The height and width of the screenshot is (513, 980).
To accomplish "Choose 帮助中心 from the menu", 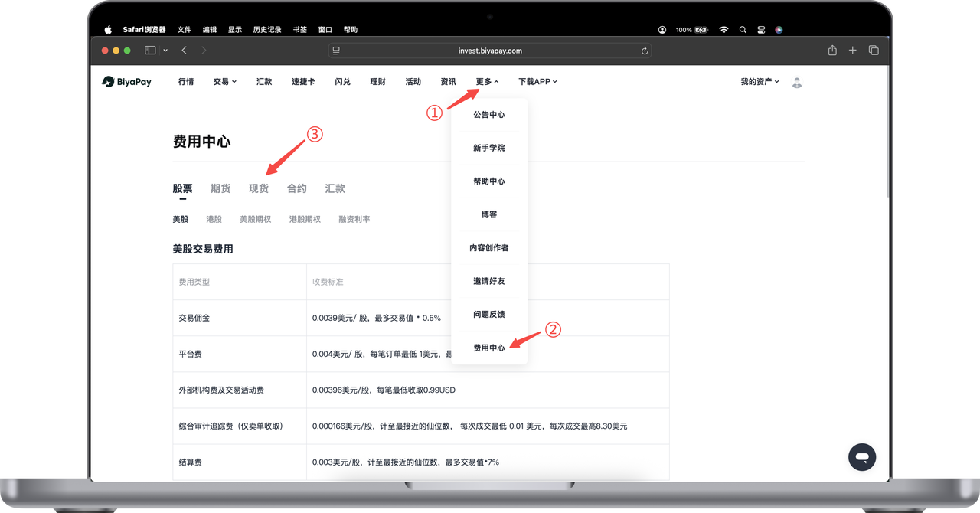I will tap(488, 181).
